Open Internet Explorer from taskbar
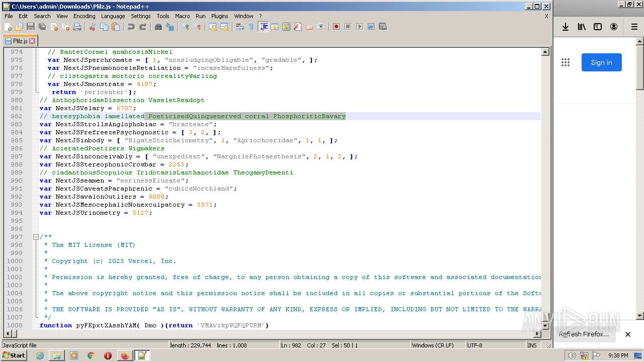The image size is (644, 362). coord(40,355)
